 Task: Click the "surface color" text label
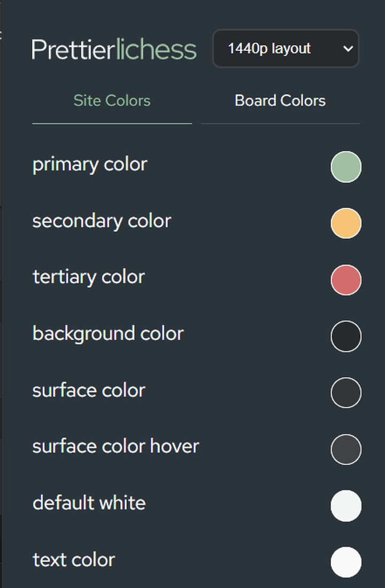89,390
